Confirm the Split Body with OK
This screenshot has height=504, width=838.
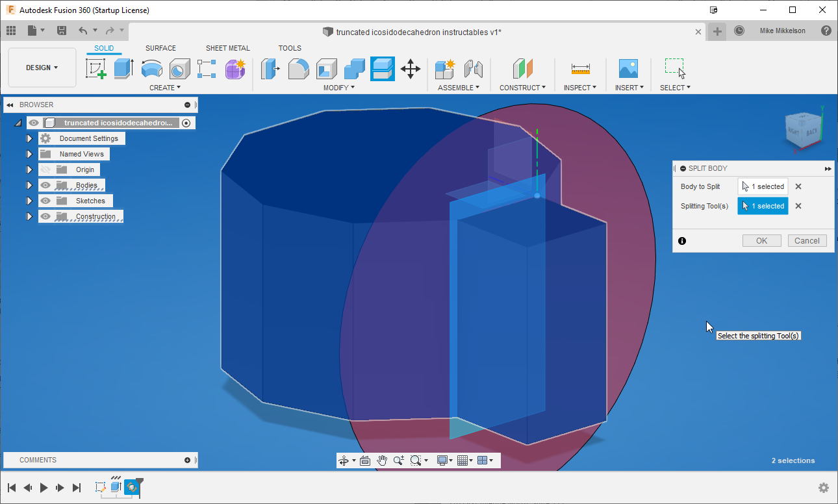pyautogui.click(x=761, y=240)
